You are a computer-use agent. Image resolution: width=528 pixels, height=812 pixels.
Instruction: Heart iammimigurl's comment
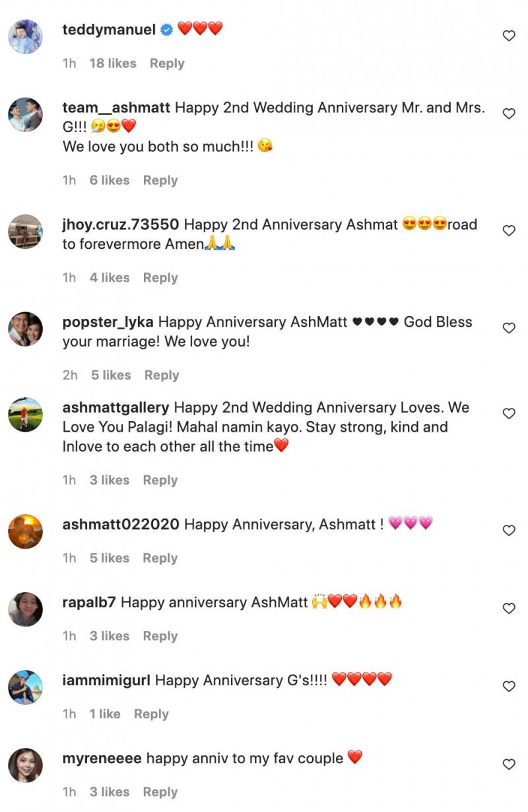pos(509,686)
